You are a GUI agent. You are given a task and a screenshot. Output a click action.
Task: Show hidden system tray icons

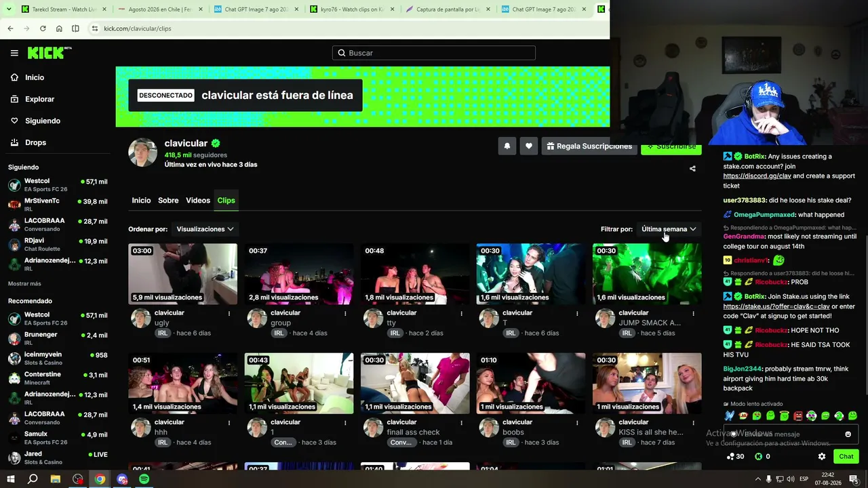point(757,479)
